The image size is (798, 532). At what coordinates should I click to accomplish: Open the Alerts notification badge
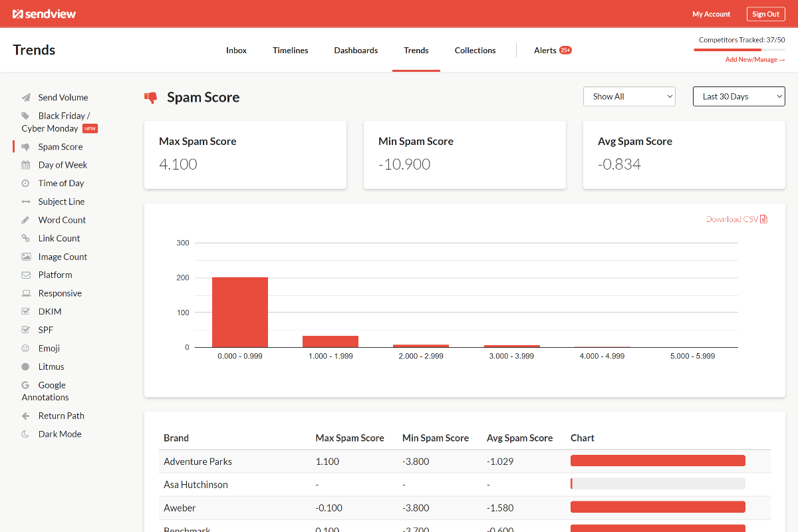tap(565, 50)
